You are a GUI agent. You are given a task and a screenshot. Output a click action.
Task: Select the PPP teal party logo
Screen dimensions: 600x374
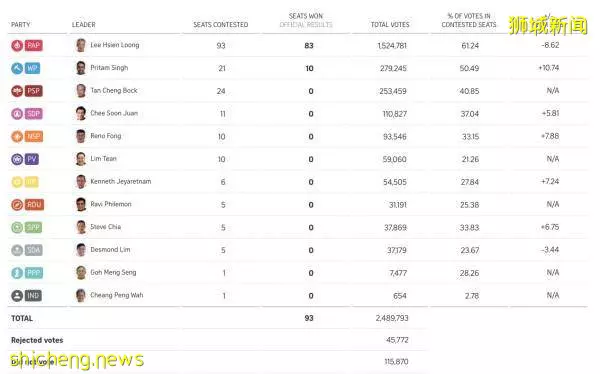tap(17, 273)
